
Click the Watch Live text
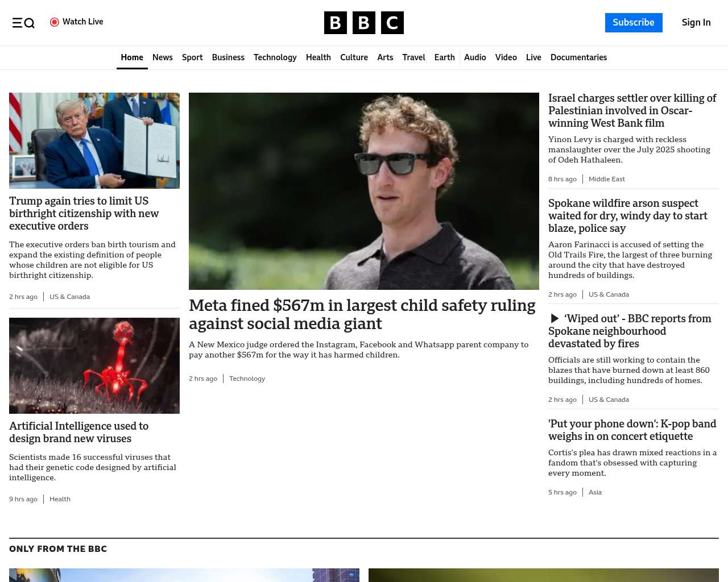click(x=83, y=22)
